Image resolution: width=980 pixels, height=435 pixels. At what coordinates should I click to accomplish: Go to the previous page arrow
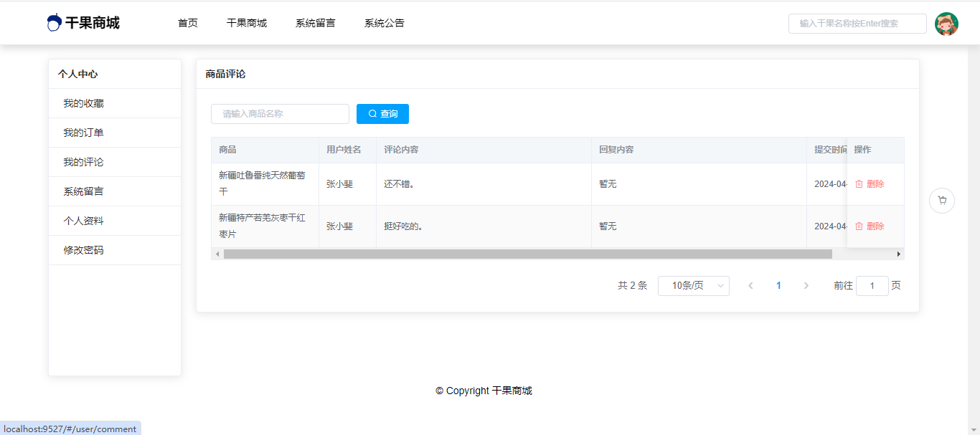tap(750, 286)
